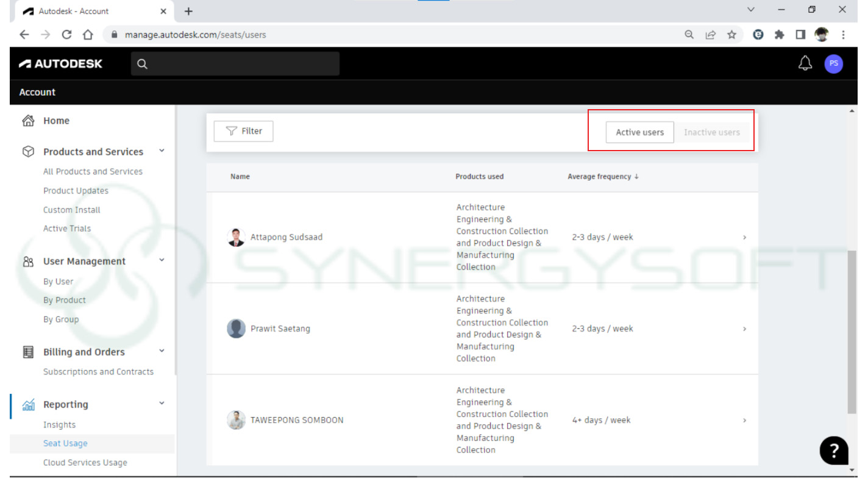Open the Home icon in sidebar
This screenshot has width=868, height=478.
click(27, 121)
